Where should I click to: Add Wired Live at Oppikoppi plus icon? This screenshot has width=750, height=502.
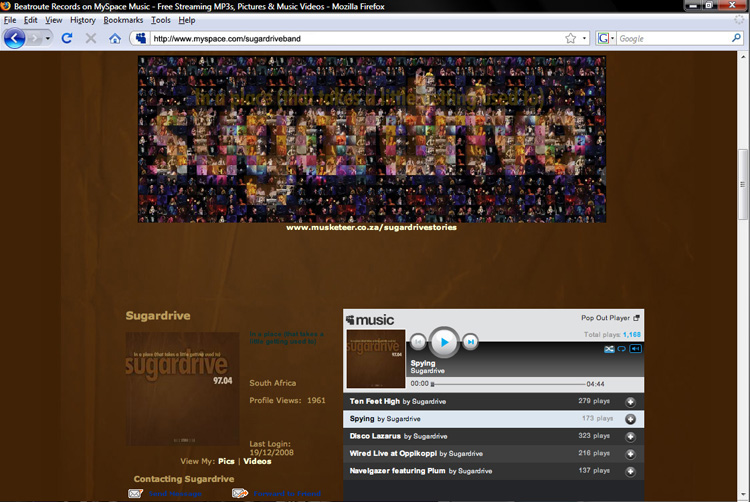click(x=630, y=454)
